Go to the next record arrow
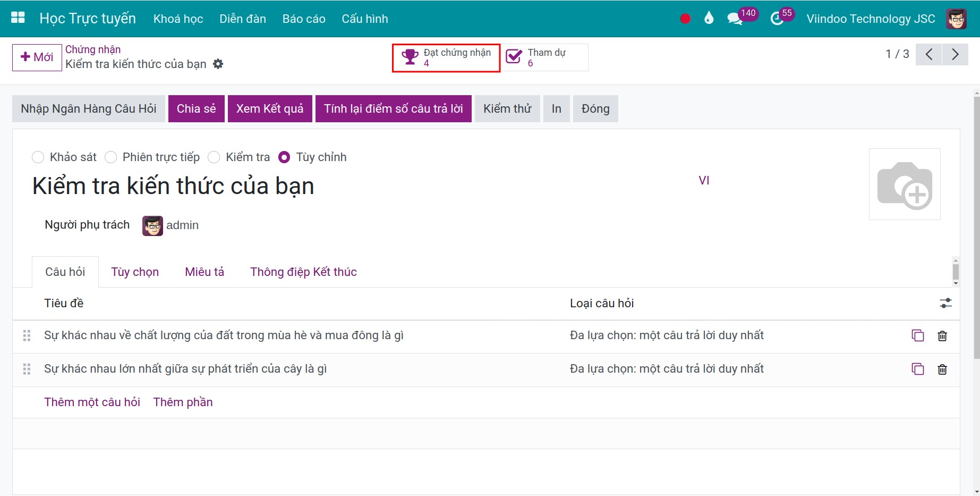The height and width of the screenshot is (496, 980). pyautogui.click(x=955, y=54)
